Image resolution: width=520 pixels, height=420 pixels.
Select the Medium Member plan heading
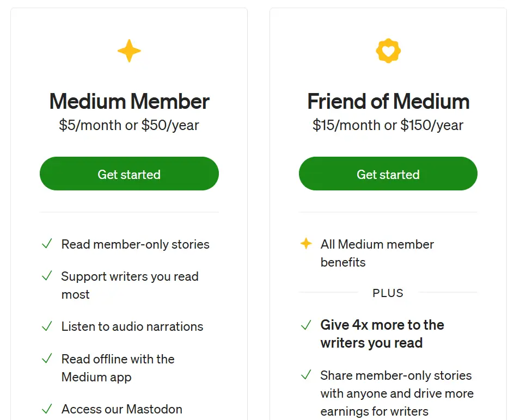(129, 102)
